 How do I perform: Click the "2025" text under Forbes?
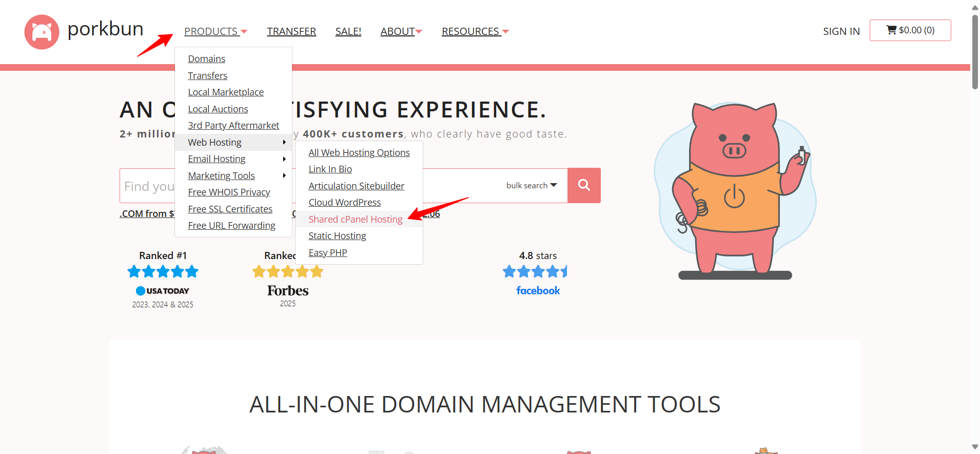pos(288,304)
